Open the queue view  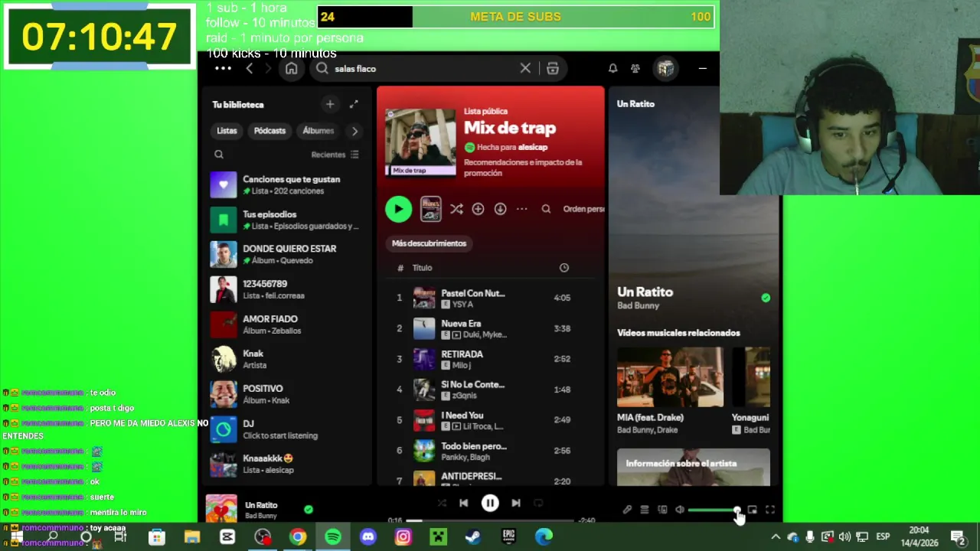(645, 510)
